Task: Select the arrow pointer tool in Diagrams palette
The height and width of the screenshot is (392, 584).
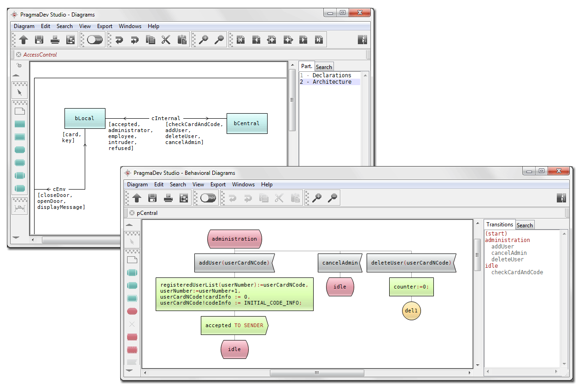Action: [x=19, y=92]
